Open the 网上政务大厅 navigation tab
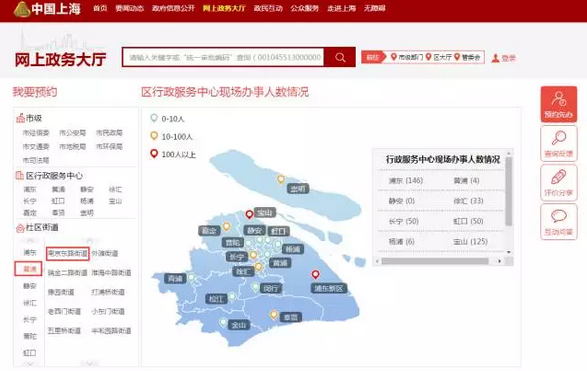Screen dimensions: 587x371 (224, 8)
